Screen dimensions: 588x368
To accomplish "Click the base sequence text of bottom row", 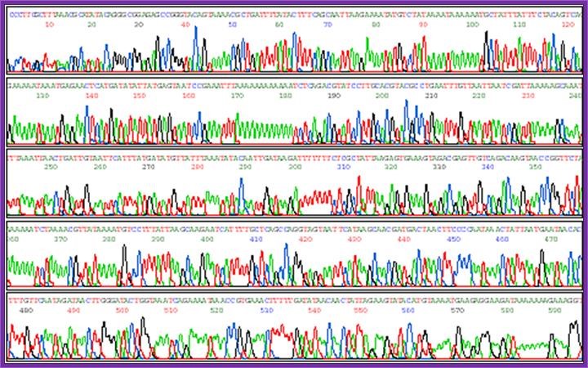I will pos(294,300).
